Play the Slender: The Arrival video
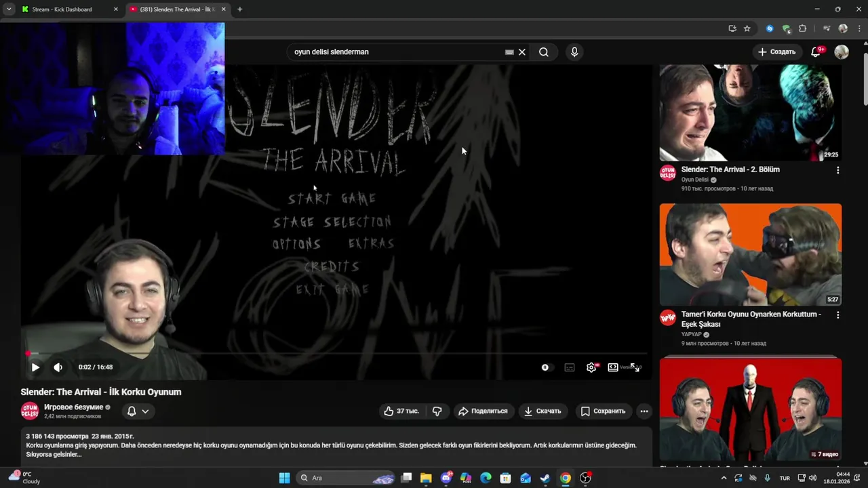Image resolution: width=868 pixels, height=488 pixels. pyautogui.click(x=35, y=367)
